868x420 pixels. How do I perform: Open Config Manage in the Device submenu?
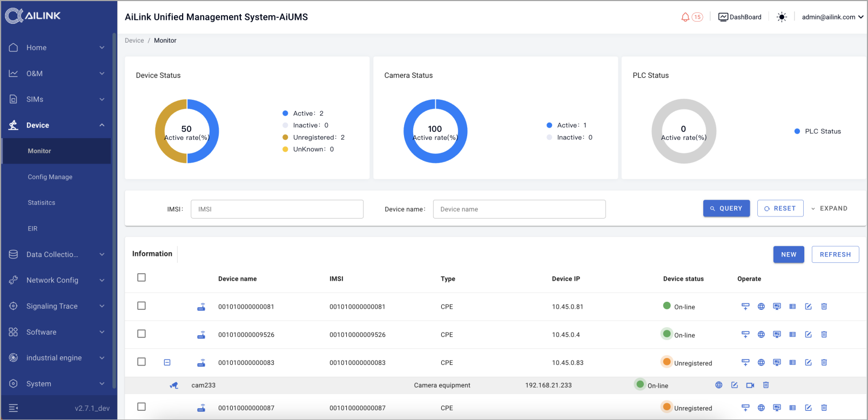pos(50,177)
